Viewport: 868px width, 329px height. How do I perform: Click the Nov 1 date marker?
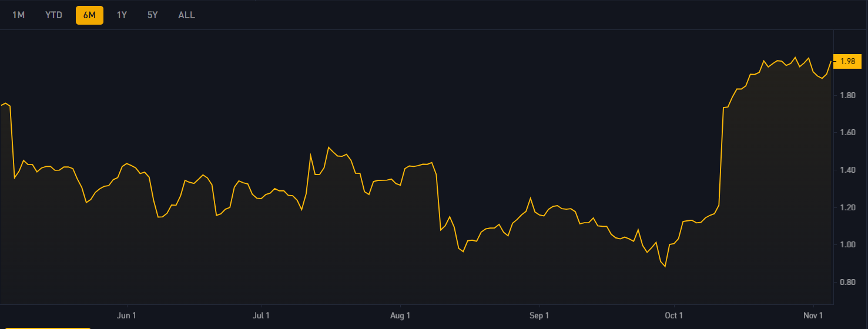(x=813, y=315)
